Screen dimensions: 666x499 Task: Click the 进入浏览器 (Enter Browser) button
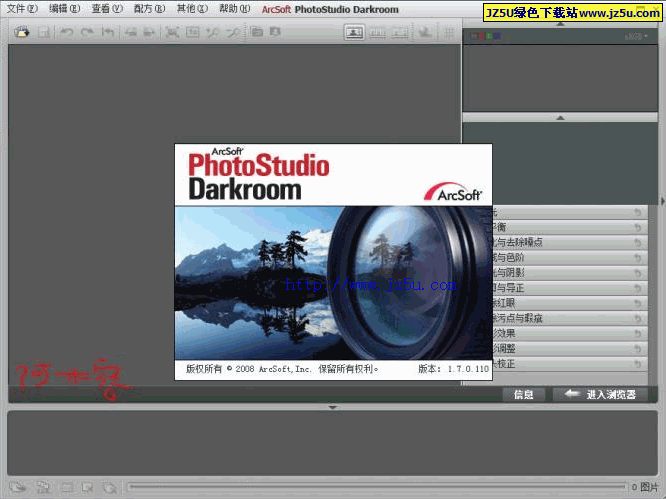[601, 395]
